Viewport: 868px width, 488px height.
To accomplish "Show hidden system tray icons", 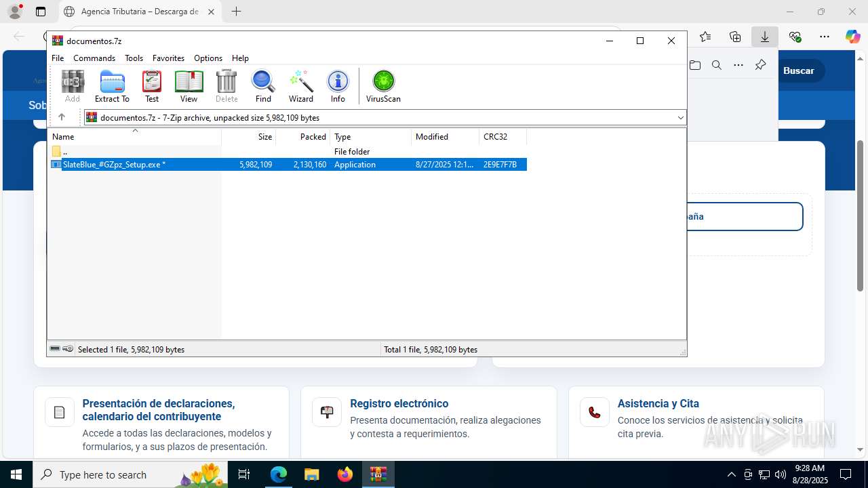I will coord(731,474).
